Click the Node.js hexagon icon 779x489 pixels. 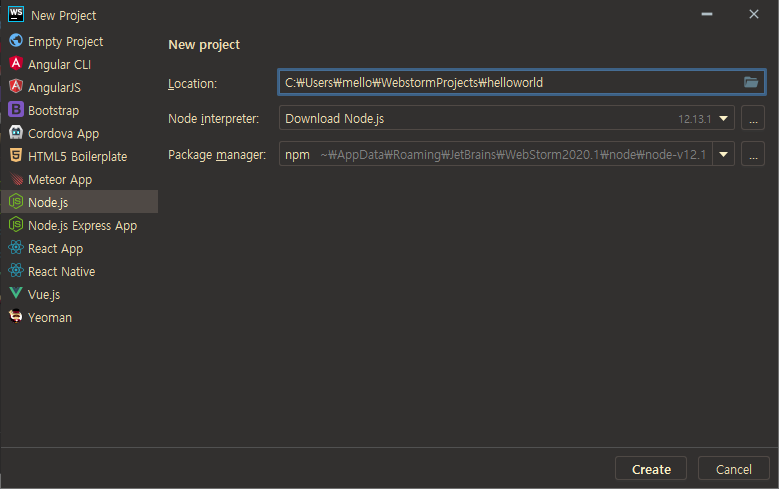click(16, 201)
